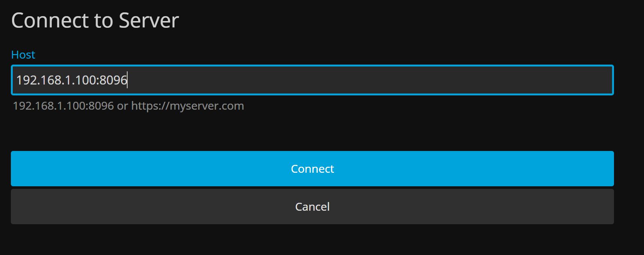Screen dimensions: 644x255
Task: Click the typed 192.168.1.100:8096 address text
Action: pyautogui.click(x=72, y=80)
